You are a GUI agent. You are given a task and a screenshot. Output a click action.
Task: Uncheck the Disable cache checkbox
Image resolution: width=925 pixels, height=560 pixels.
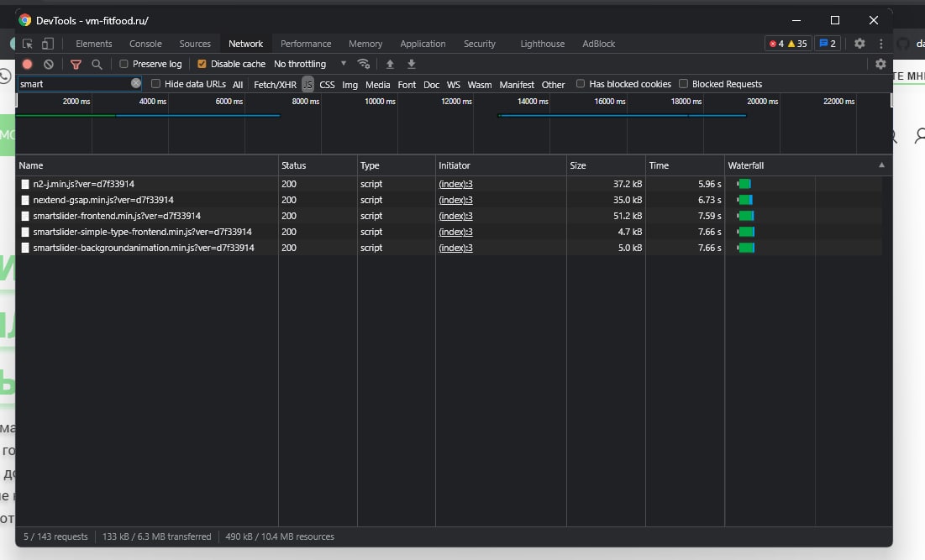click(x=202, y=64)
